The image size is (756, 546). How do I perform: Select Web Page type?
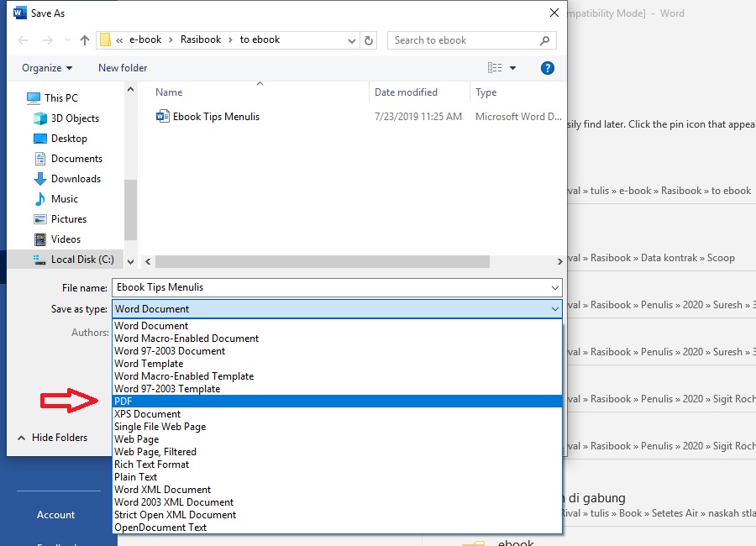click(338, 439)
